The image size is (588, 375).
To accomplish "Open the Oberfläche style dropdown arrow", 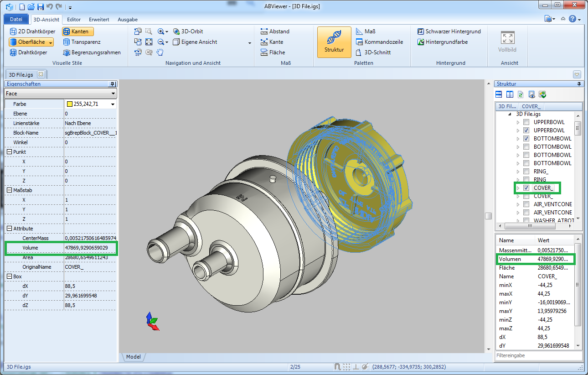I will [51, 42].
